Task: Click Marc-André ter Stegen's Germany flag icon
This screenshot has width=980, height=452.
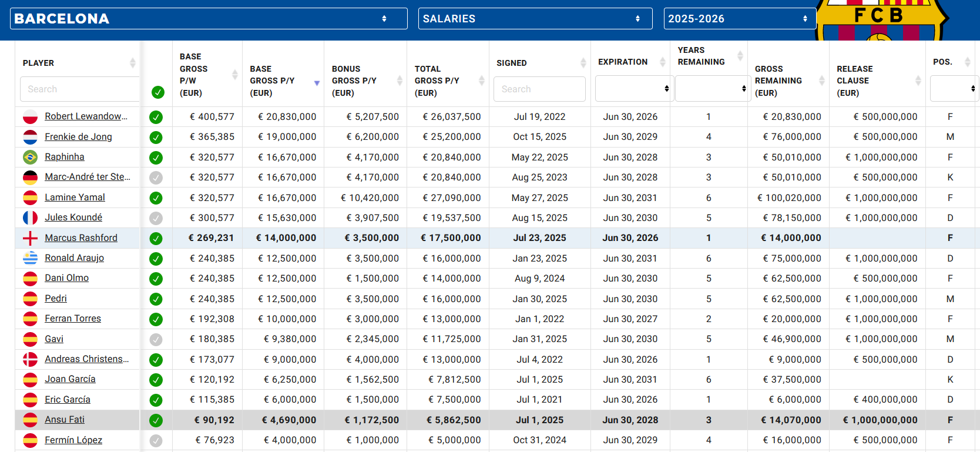Action: [x=30, y=178]
